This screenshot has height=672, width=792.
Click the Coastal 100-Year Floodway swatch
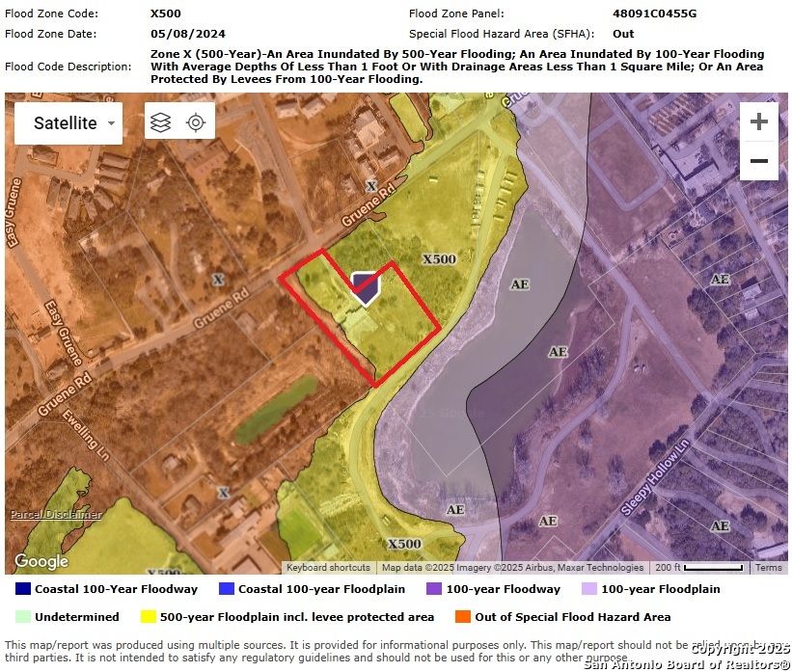point(23,589)
